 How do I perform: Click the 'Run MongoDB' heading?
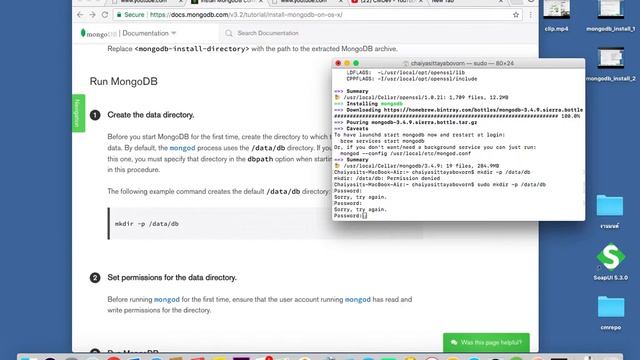click(x=124, y=81)
